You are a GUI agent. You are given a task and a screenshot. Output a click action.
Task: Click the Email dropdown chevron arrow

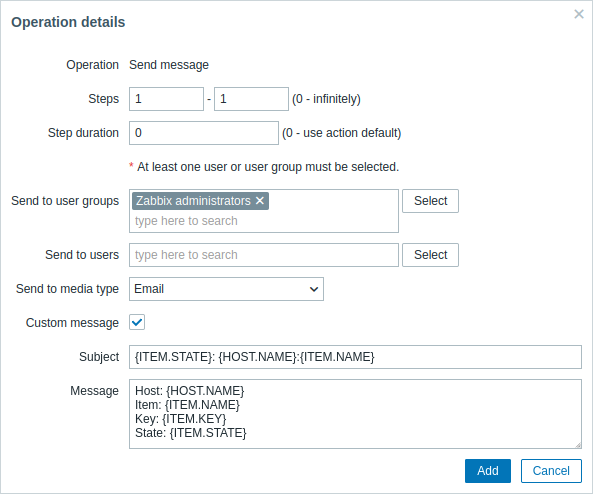[314, 289]
